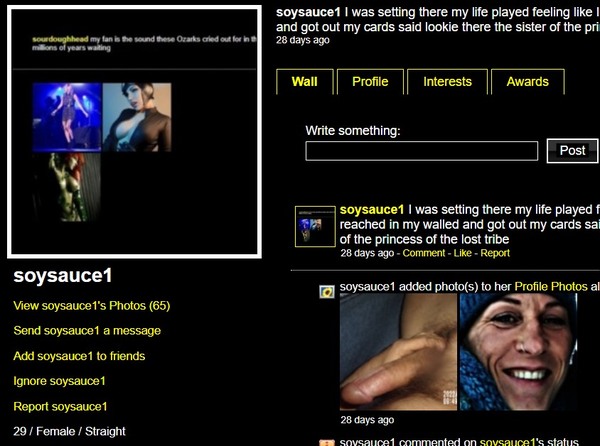
Task: Click the Ignore soysauce1 link
Action: coord(59,381)
